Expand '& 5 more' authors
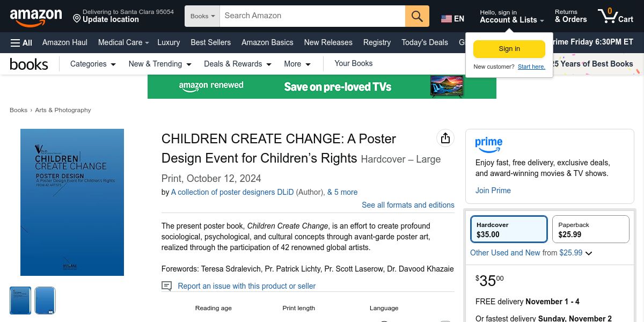The width and height of the screenshot is (644, 322). 342,192
